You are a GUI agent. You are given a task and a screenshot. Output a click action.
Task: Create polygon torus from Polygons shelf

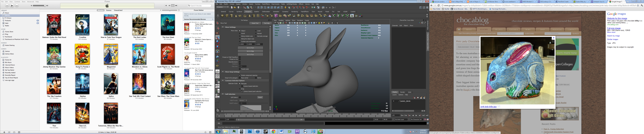pos(245,16)
